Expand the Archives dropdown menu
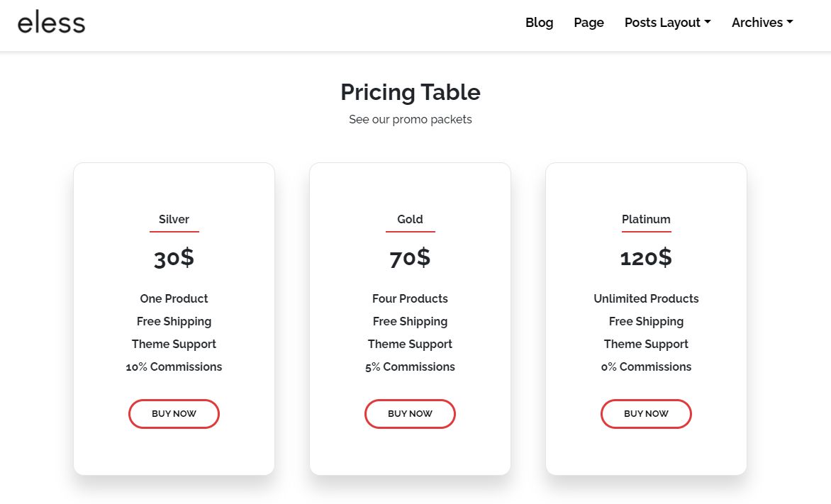 tap(762, 23)
